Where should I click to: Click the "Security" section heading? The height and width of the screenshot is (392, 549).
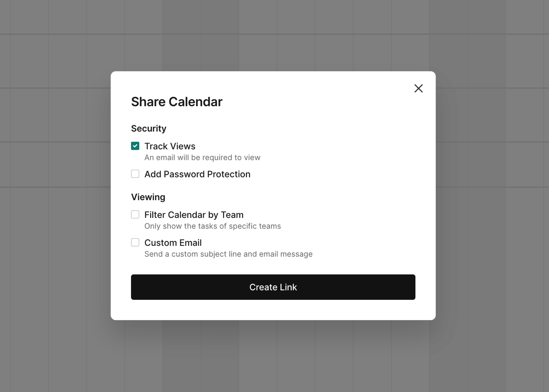pyautogui.click(x=149, y=129)
